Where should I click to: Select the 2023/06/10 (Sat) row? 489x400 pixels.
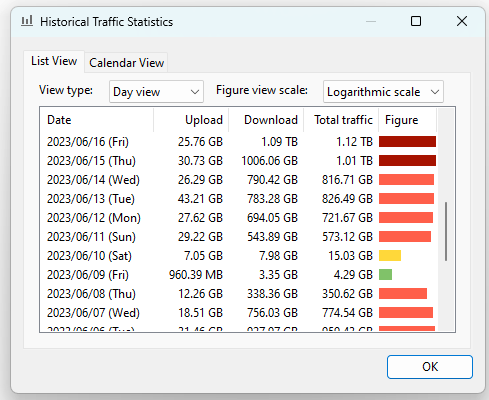coord(238,256)
